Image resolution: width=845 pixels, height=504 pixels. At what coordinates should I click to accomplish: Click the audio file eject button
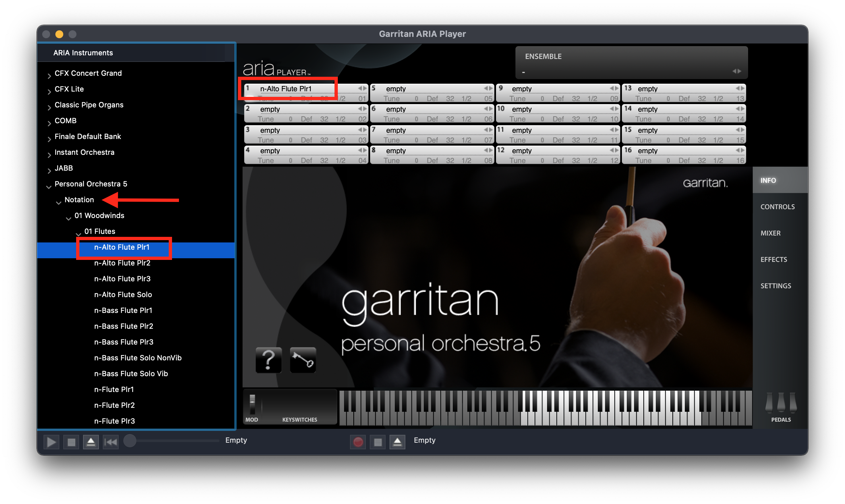click(x=397, y=442)
